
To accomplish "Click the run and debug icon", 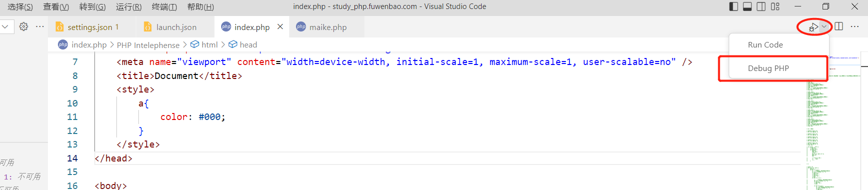I will (813, 27).
